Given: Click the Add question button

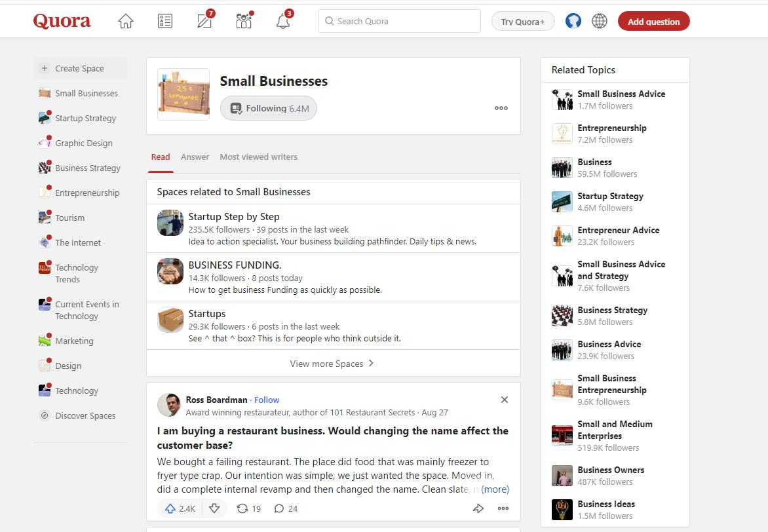Looking at the screenshot, I should [653, 22].
